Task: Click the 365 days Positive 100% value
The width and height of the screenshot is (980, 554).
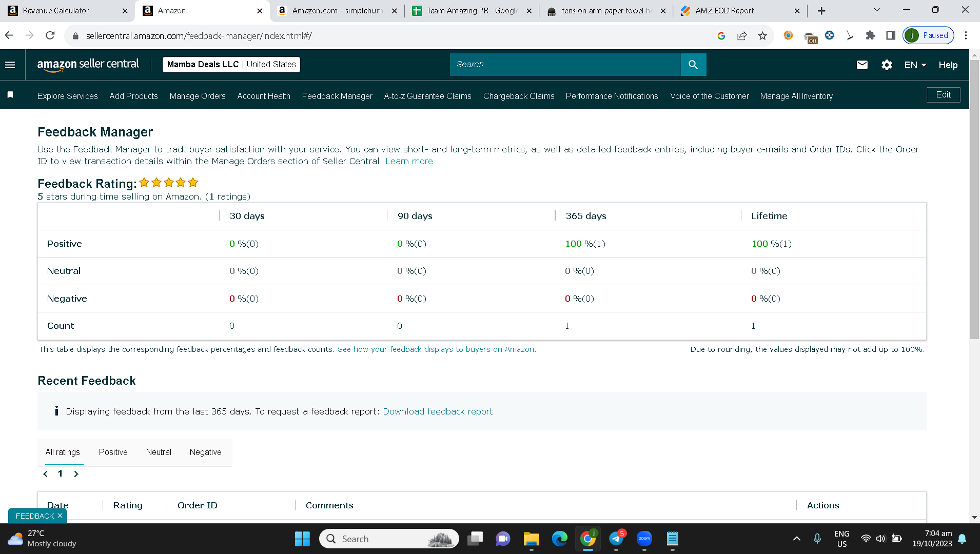Action: 585,244
